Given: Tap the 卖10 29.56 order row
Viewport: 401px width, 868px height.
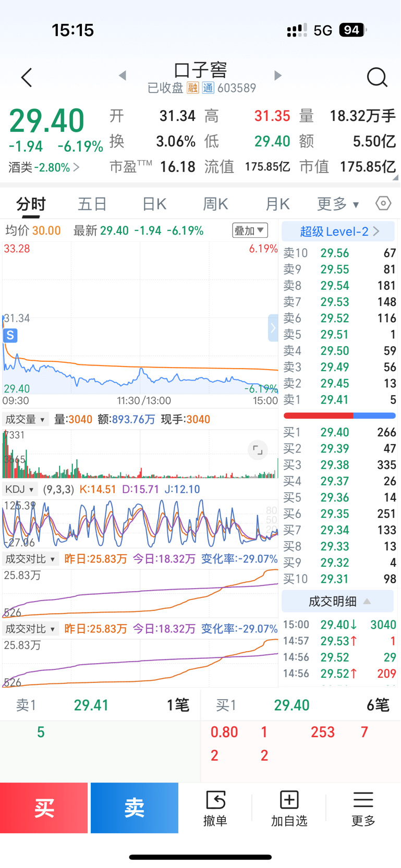Looking at the screenshot, I should [339, 253].
